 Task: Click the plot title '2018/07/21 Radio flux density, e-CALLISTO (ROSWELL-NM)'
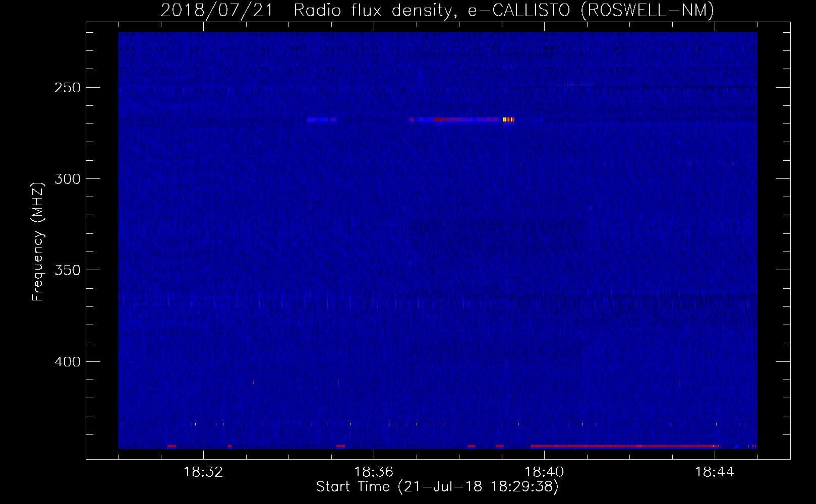(x=437, y=10)
